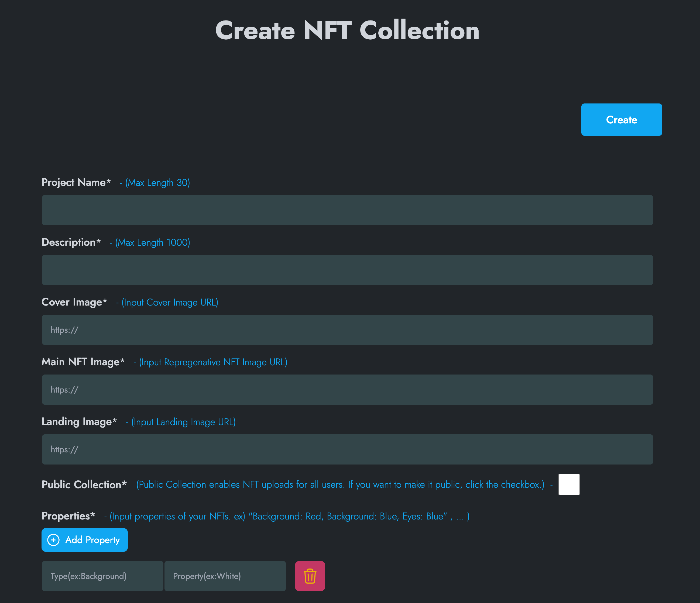The width and height of the screenshot is (700, 603).
Task: Click the Type(ex:Background) property field
Action: tap(102, 576)
